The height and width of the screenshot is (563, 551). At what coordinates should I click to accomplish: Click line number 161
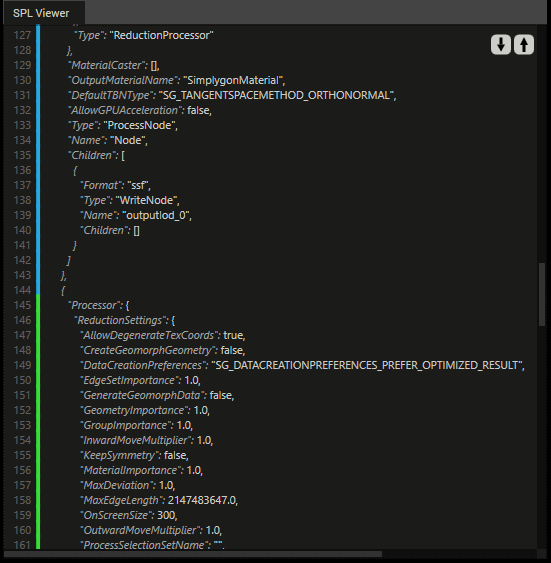(x=22, y=545)
